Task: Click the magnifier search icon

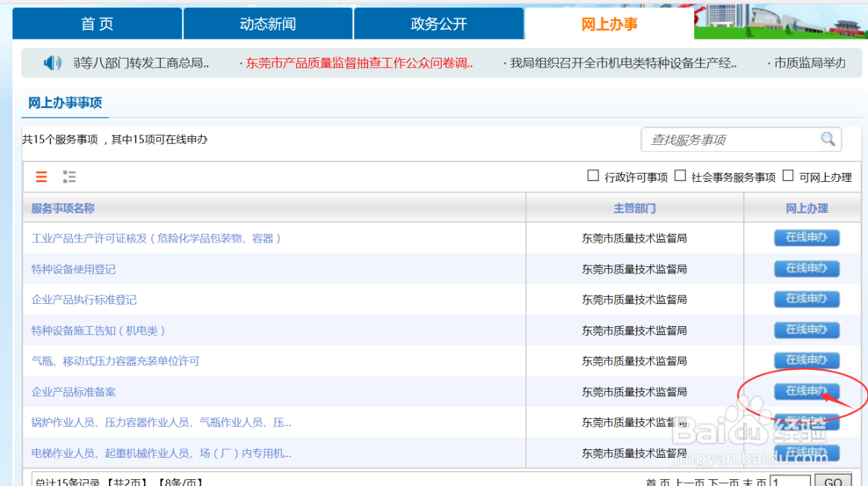Action: click(828, 139)
